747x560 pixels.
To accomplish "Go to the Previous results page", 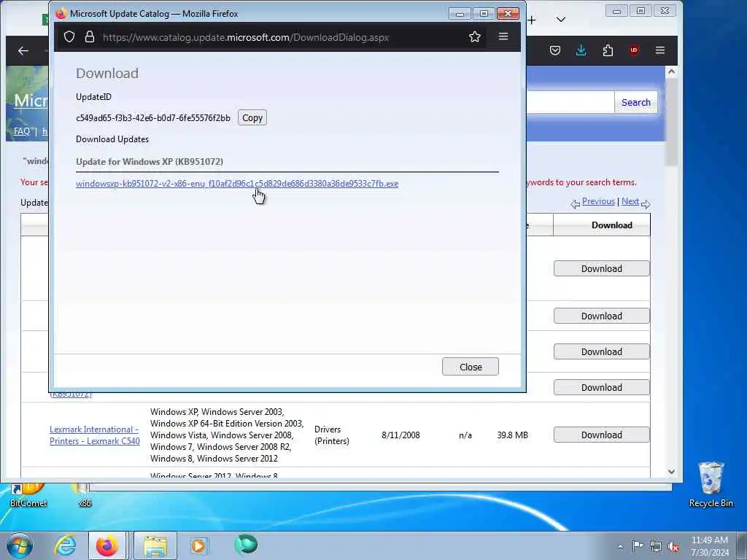I will tap(598, 201).
